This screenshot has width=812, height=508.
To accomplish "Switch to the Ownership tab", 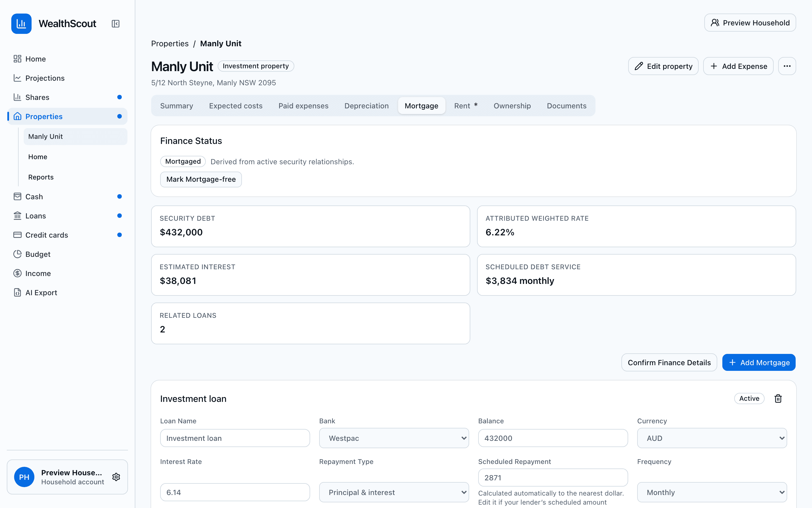I will coord(512,106).
